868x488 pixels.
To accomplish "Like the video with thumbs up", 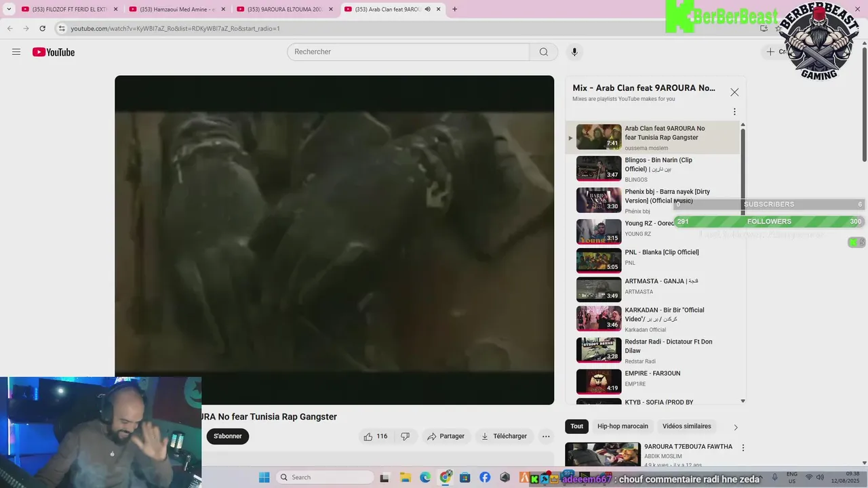I will (x=376, y=436).
